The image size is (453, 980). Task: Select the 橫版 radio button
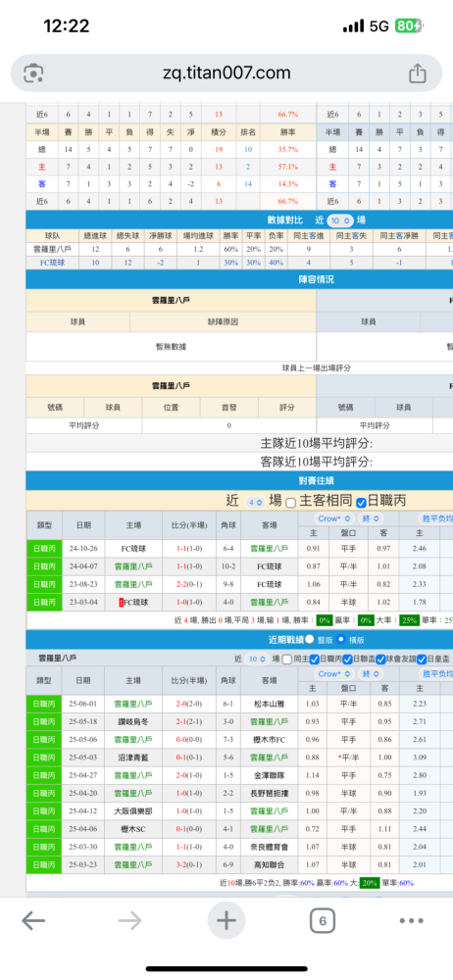point(341,639)
